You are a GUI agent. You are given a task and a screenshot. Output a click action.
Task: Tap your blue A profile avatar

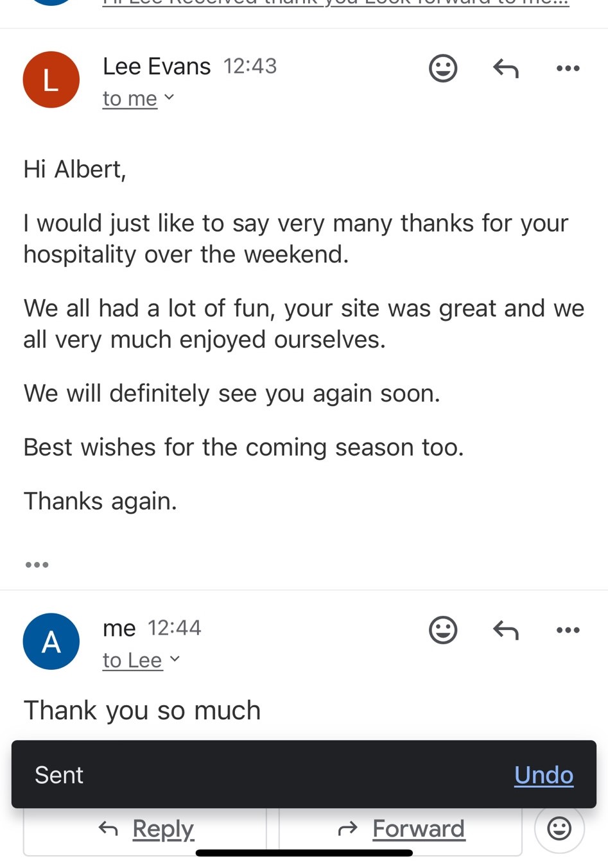pos(51,642)
